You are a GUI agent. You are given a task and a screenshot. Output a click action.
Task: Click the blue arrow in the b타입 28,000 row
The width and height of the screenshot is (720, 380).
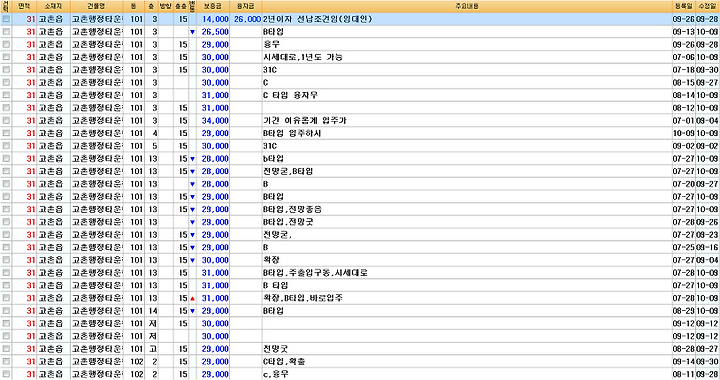click(192, 159)
